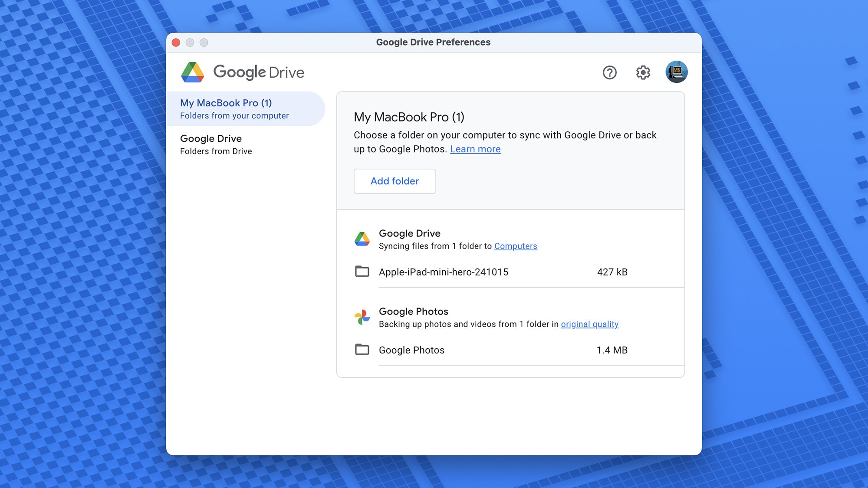Screen dimensions: 868x488
Task: Select the Google Photos folder row
Action: coord(411,350)
